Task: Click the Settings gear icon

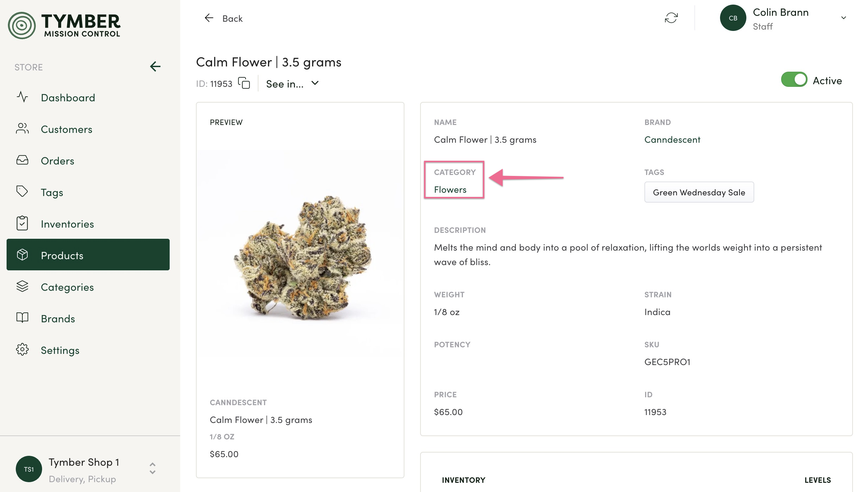Action: coord(22,349)
